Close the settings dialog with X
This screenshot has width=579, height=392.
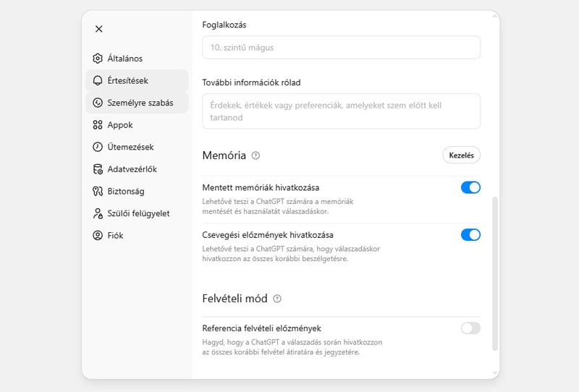tap(99, 29)
